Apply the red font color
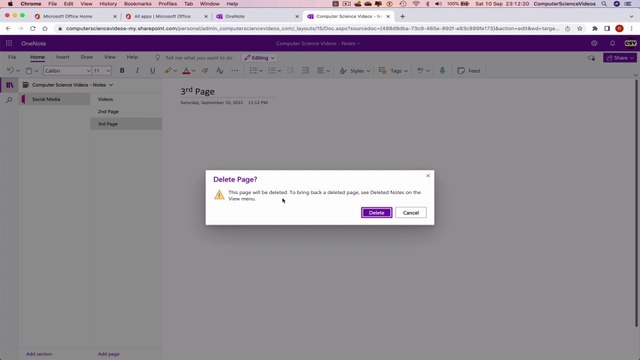640x360 pixels. click(x=186, y=71)
